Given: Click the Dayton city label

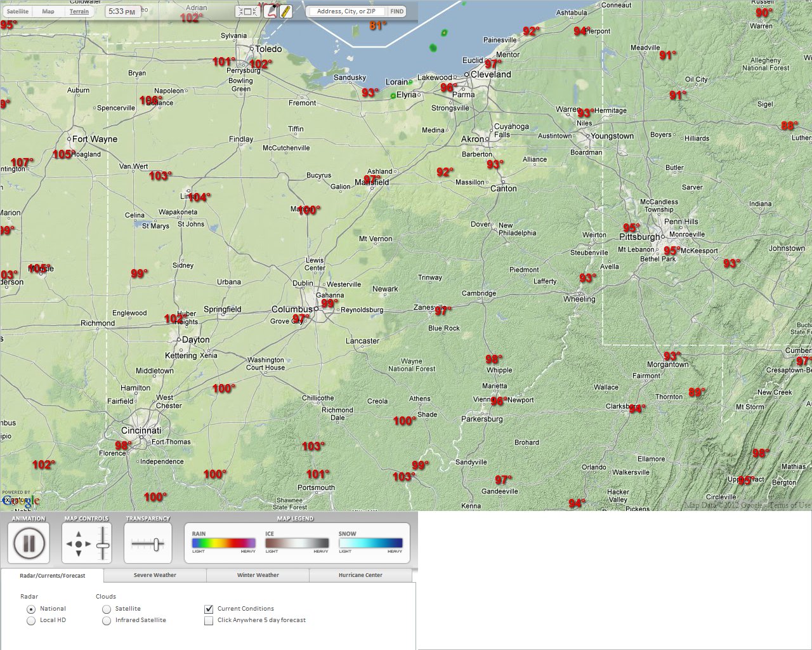Looking at the screenshot, I should pyautogui.click(x=195, y=340).
